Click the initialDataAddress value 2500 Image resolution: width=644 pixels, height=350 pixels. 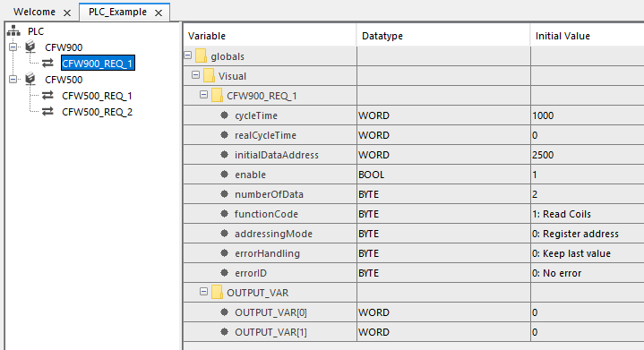point(543,155)
